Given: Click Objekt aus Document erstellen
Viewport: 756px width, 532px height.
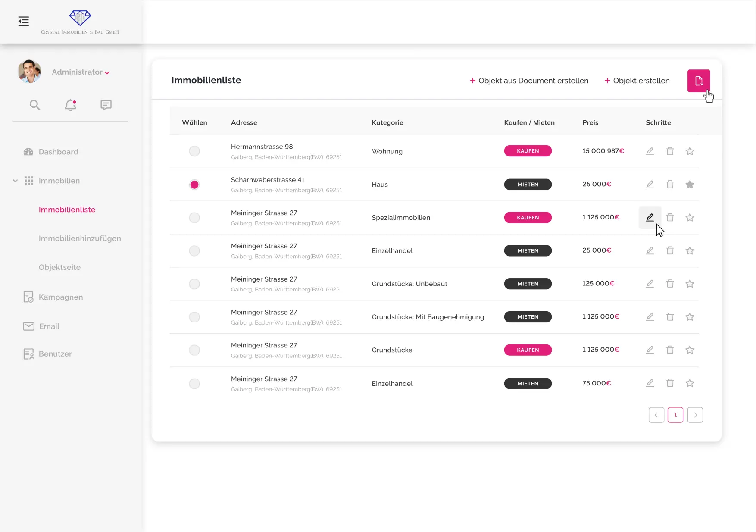Looking at the screenshot, I should point(529,81).
